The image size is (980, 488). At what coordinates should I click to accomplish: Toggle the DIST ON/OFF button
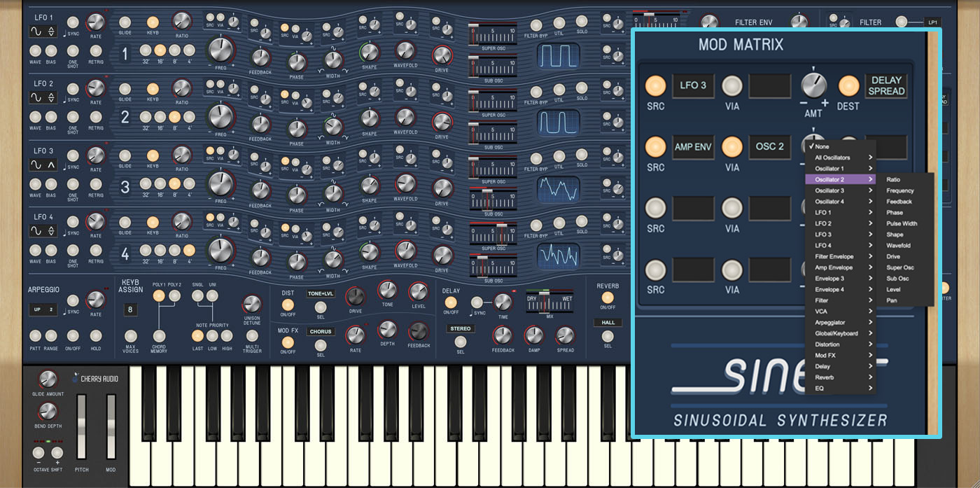coord(288,304)
